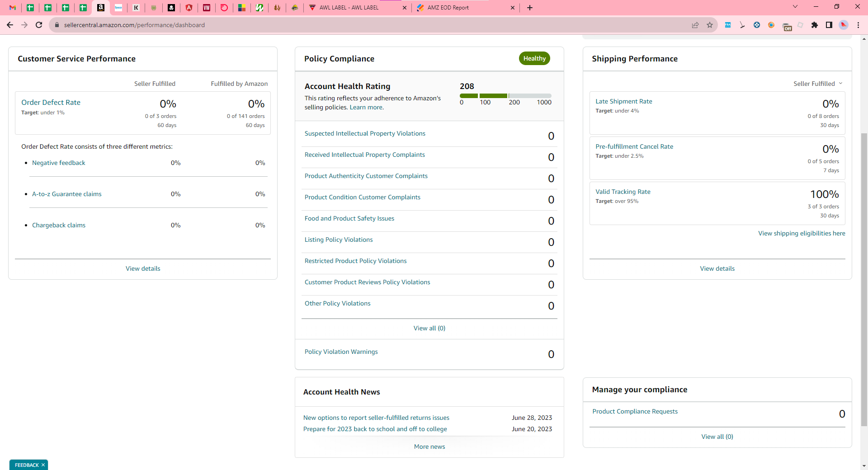This screenshot has height=470, width=868.
Task: Open the WW pinned tab
Action: pyautogui.click(x=207, y=8)
